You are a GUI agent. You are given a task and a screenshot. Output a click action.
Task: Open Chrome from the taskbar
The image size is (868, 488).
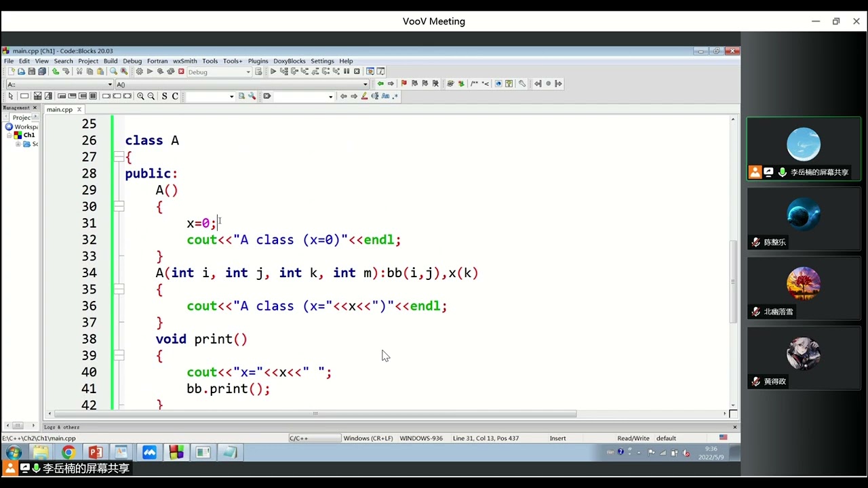68,452
